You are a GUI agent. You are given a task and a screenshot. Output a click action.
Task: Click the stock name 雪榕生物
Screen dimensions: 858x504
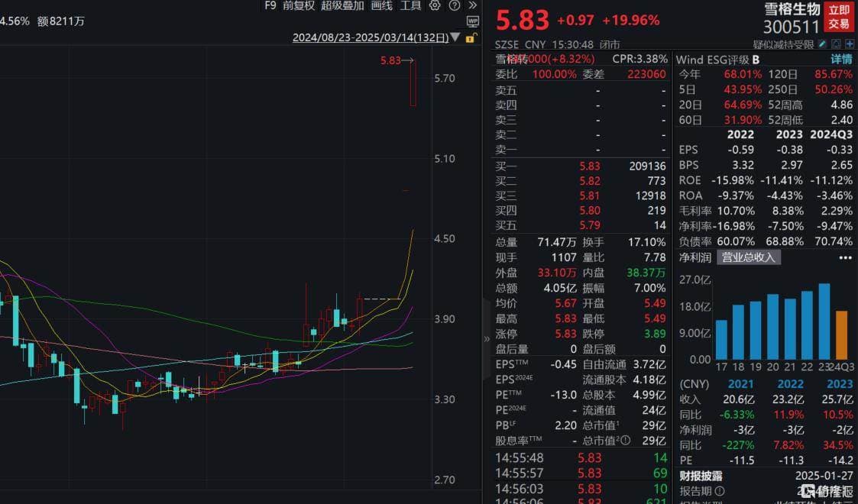point(792,9)
